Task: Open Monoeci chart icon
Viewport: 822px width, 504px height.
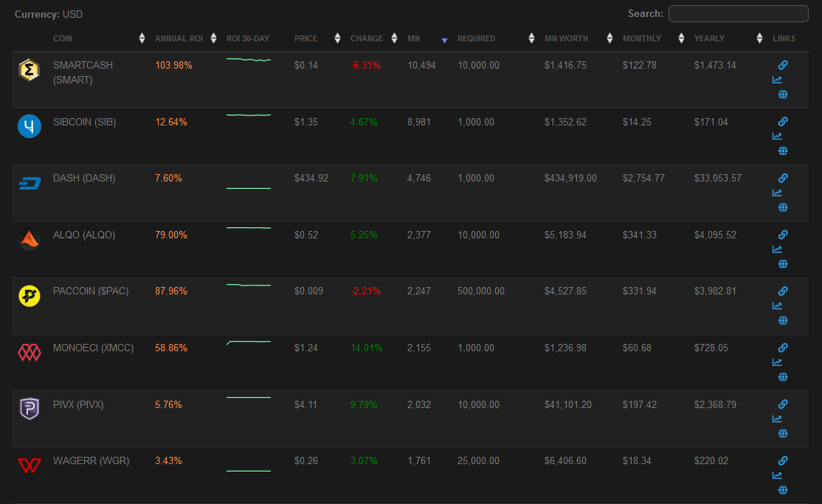Action: click(x=777, y=362)
